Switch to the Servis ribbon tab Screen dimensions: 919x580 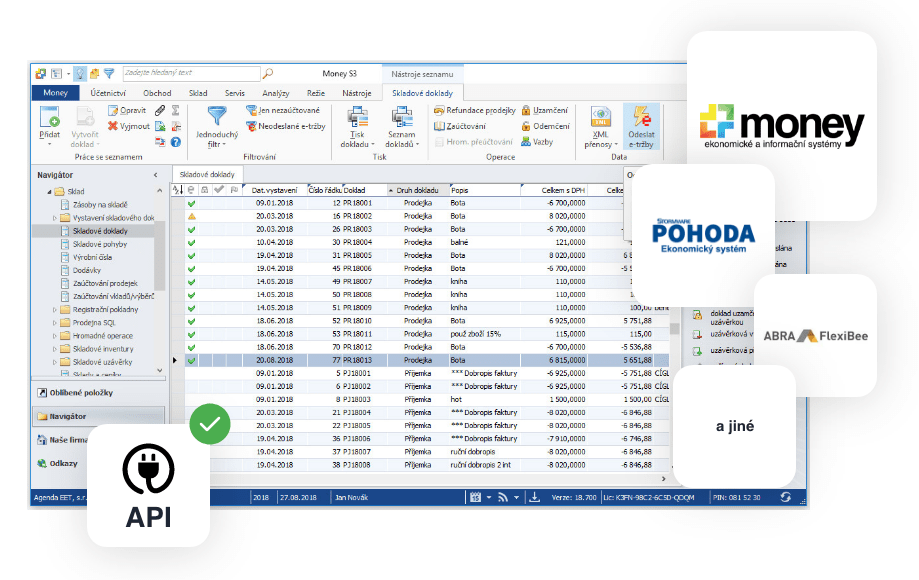click(x=234, y=93)
